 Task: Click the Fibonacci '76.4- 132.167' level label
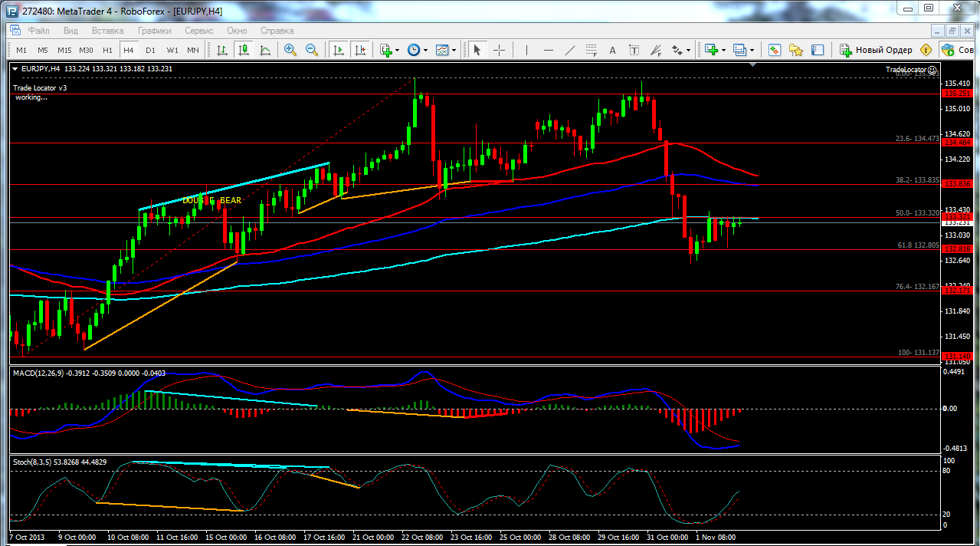(x=917, y=287)
